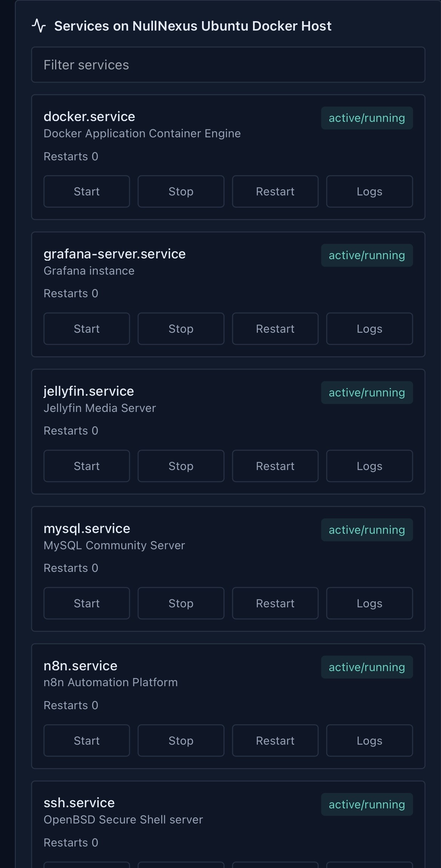The height and width of the screenshot is (868, 441).
Task: Restart the n8n.service
Action: [275, 740]
